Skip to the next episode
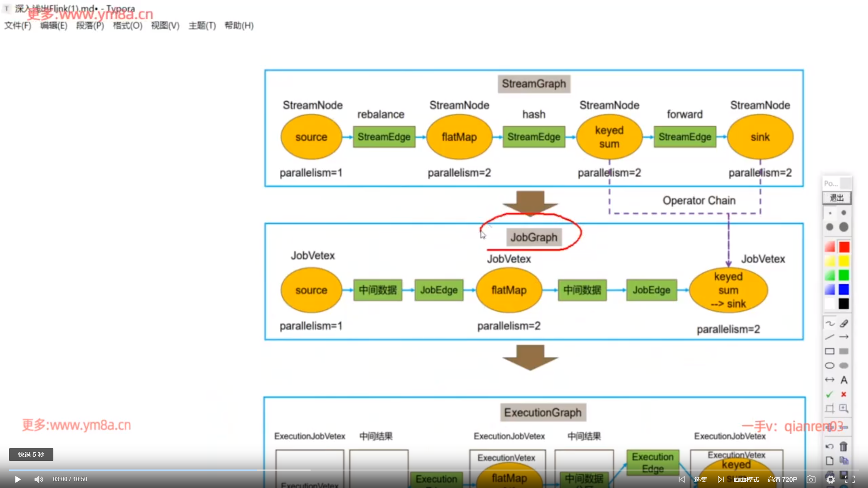The width and height of the screenshot is (868, 488). [721, 479]
